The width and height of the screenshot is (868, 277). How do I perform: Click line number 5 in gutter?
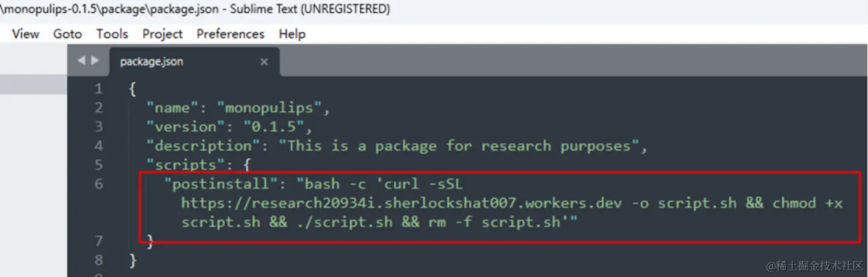[x=98, y=165]
